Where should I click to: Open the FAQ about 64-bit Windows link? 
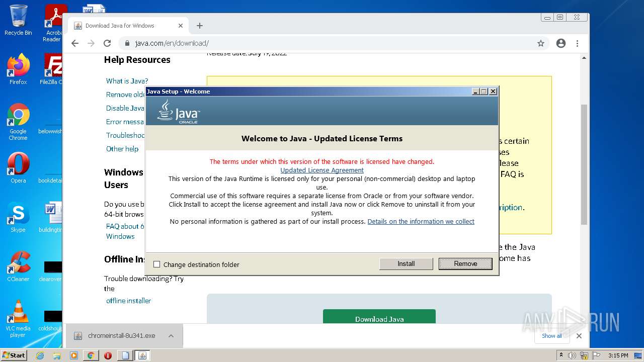point(125,231)
